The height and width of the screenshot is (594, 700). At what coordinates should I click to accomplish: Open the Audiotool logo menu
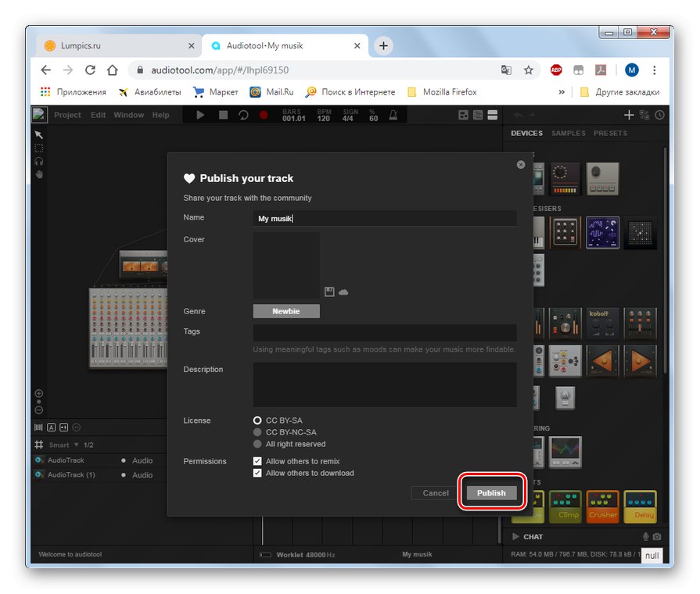point(39,115)
